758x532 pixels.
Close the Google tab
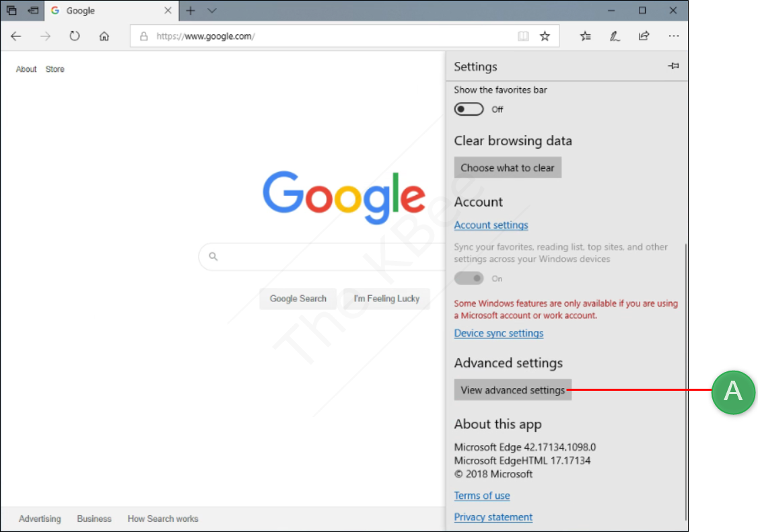click(x=168, y=11)
